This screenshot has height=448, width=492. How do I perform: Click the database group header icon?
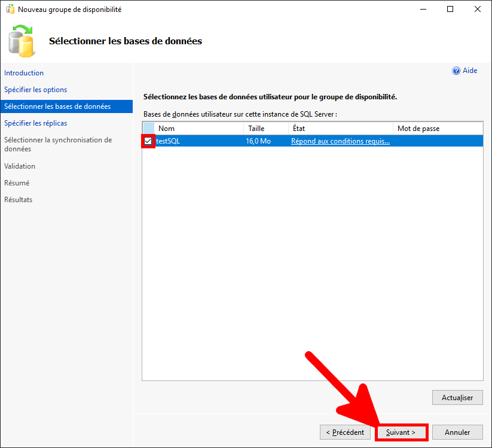[x=22, y=41]
